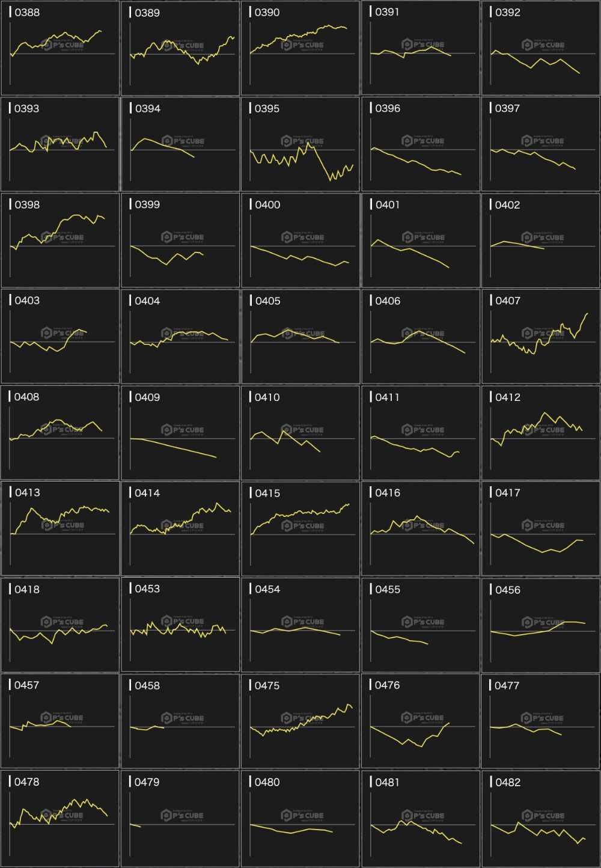Select the 0398 chart tile
This screenshot has width=601, height=868.
click(x=60, y=240)
